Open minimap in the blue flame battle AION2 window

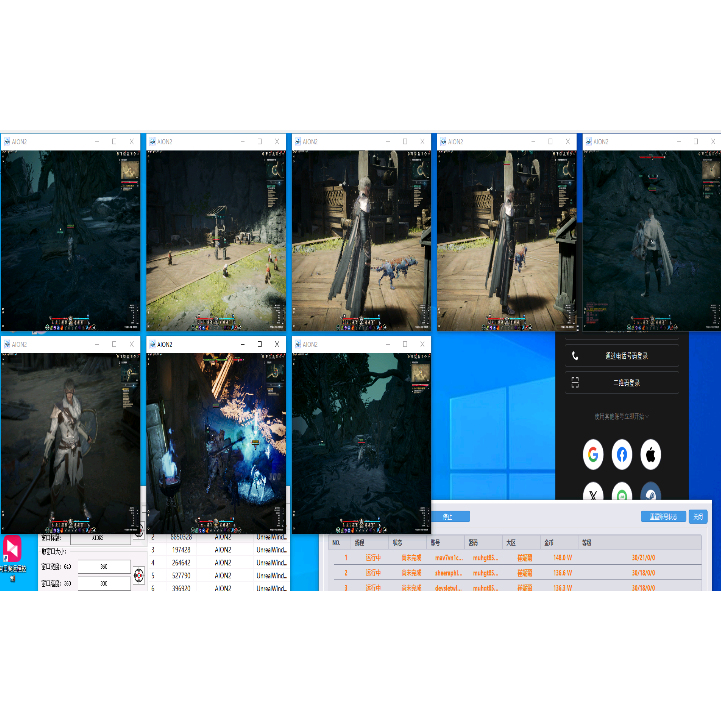276,372
